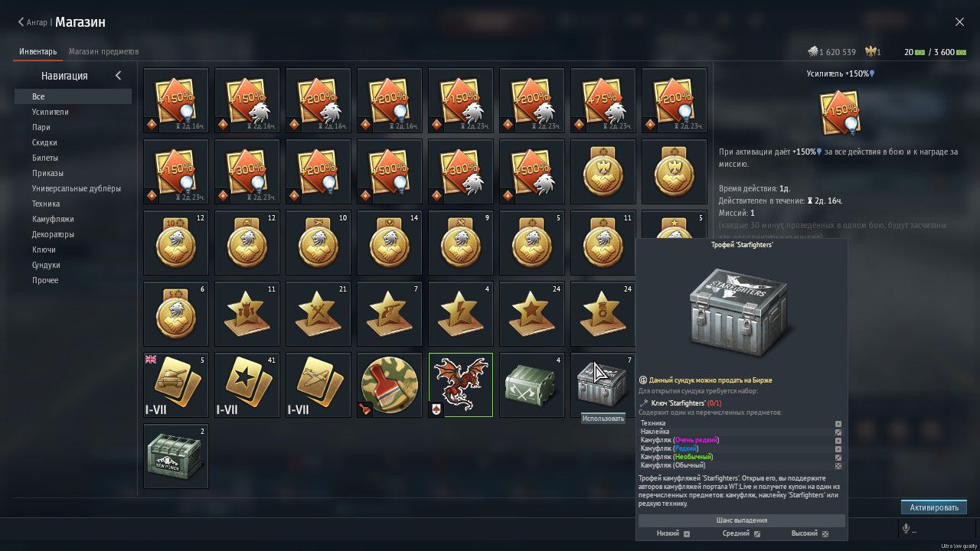Select the New Power trophy crate
This screenshot has width=980, height=551.
[x=175, y=456]
